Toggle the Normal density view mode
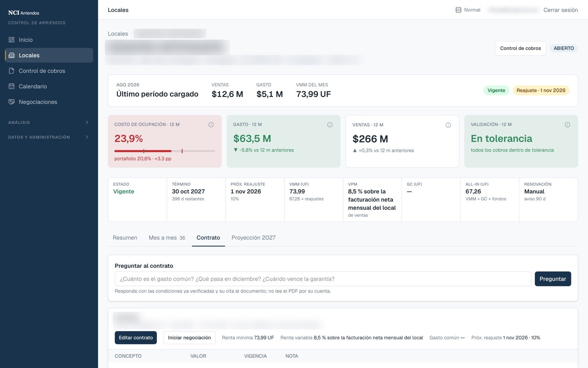Viewport: 588px width, 368px height. tap(468, 10)
